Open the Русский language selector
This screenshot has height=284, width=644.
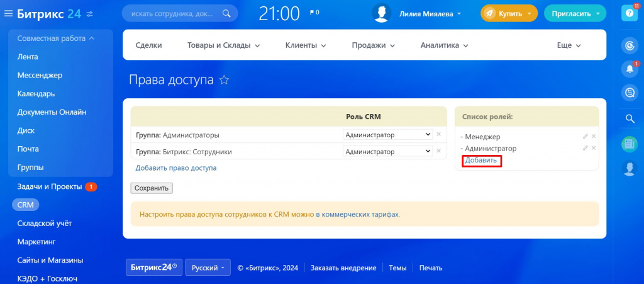pyautogui.click(x=208, y=268)
